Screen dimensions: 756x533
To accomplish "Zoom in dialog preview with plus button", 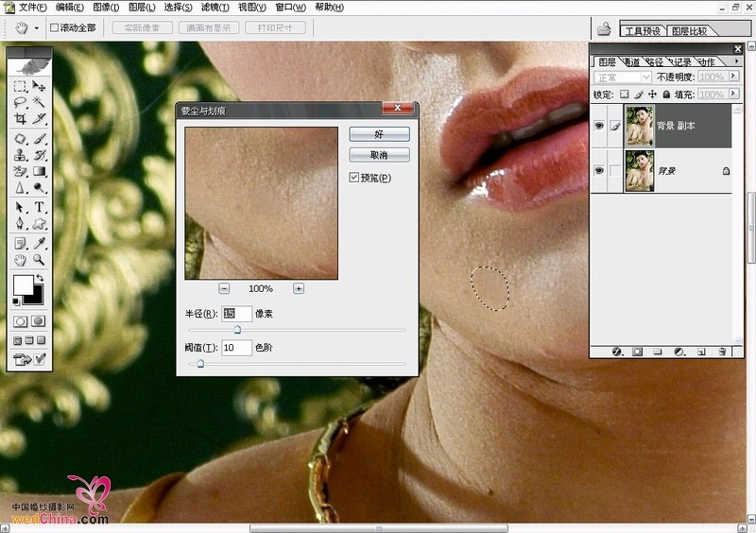I will (299, 288).
